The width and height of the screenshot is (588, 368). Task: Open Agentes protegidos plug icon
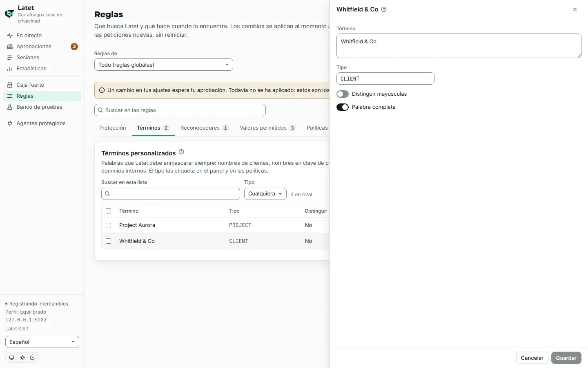coord(10,123)
